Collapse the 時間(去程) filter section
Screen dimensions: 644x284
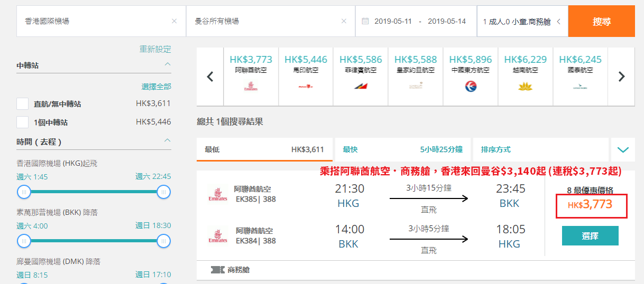pos(168,141)
